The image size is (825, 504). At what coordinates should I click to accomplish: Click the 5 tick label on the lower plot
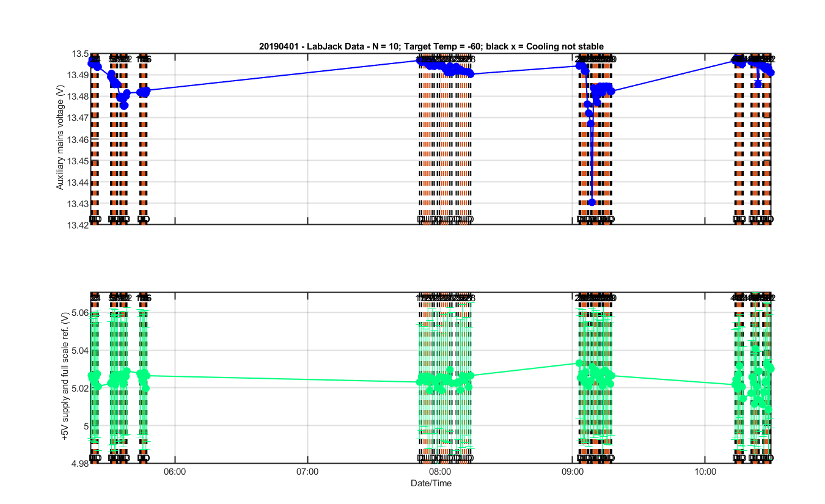pyautogui.click(x=85, y=426)
